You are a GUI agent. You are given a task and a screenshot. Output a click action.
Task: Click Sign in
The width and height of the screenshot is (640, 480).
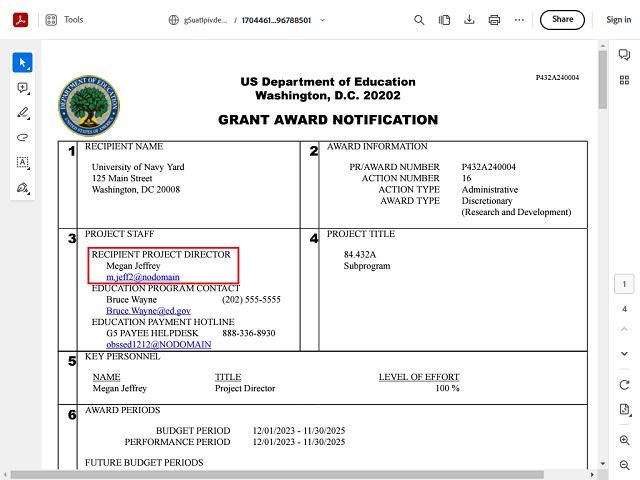tap(618, 20)
